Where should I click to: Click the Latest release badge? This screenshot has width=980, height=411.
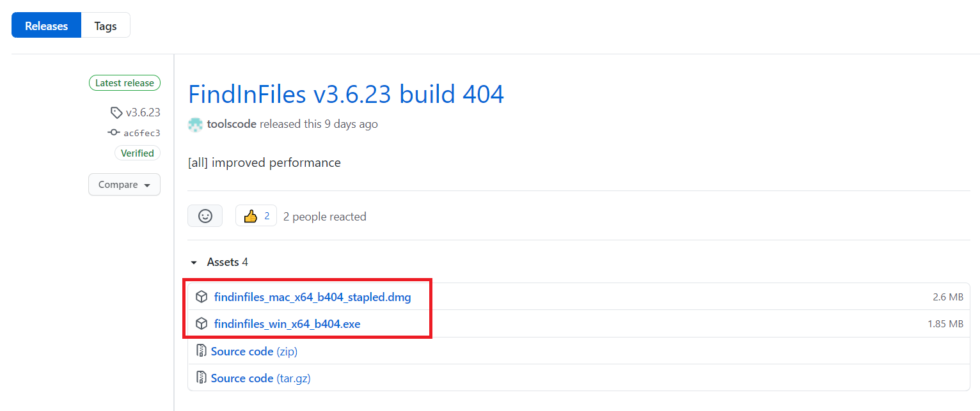tap(125, 83)
